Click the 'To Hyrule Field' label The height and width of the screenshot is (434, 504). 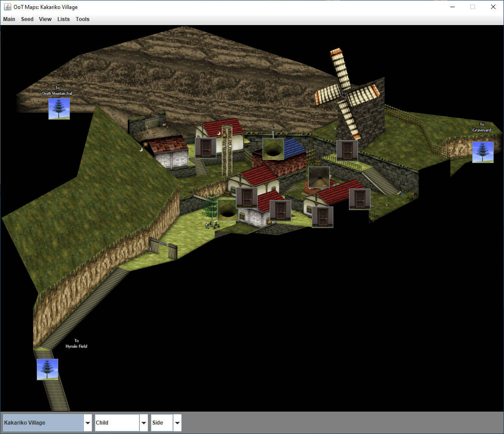pos(77,344)
